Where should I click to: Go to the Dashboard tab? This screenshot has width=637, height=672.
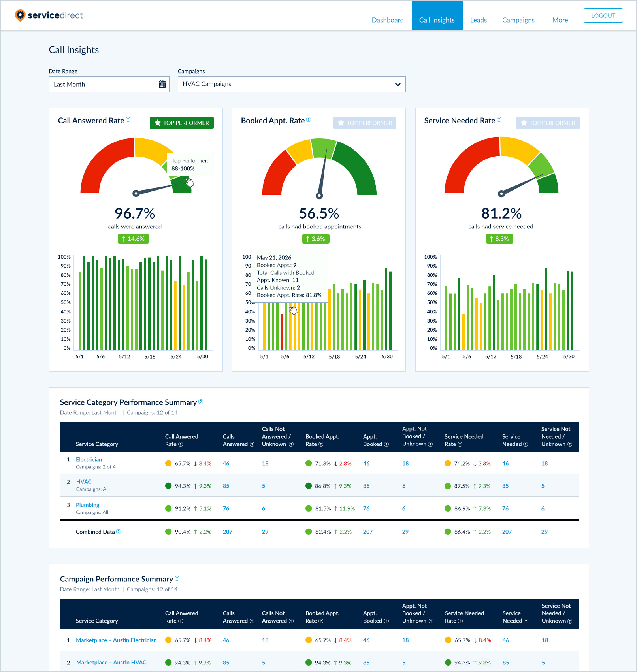click(x=388, y=20)
